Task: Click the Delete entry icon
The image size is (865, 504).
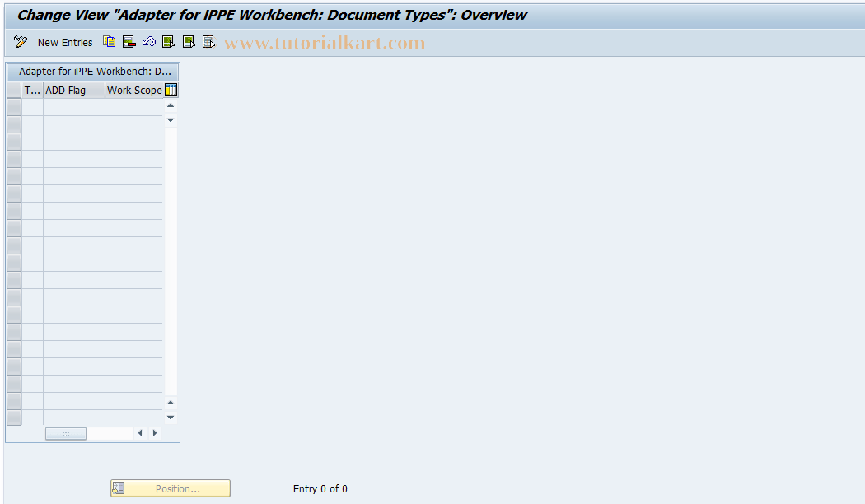Action: point(129,41)
